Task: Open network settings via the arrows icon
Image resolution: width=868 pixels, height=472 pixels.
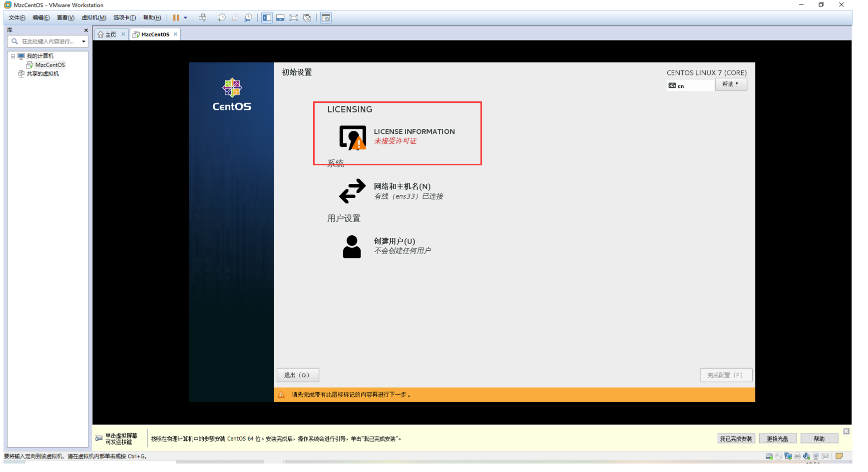Action: point(352,191)
